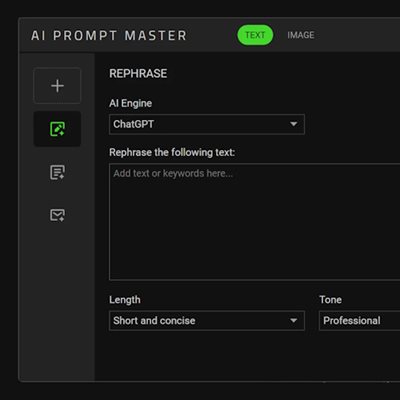Screen dimensions: 400x400
Task: Open the Professional tone dropdown
Action: click(359, 321)
